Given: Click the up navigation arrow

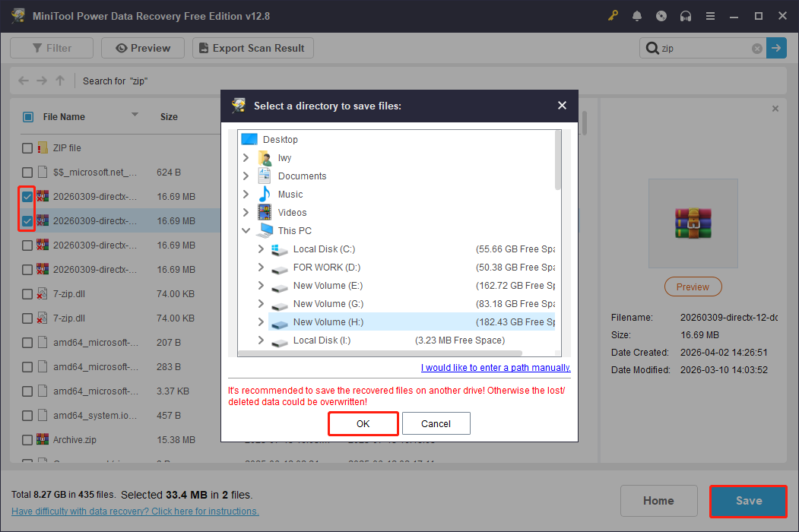Looking at the screenshot, I should pyautogui.click(x=59, y=81).
